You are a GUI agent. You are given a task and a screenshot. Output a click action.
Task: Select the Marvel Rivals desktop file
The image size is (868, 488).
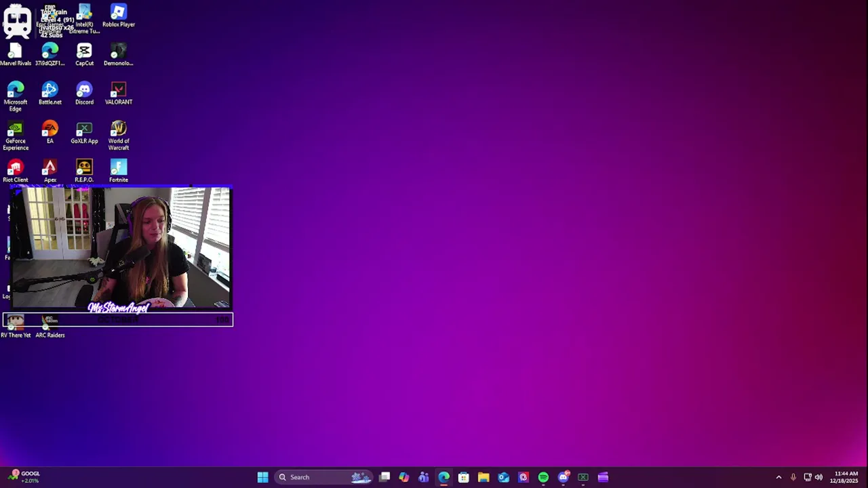click(16, 55)
